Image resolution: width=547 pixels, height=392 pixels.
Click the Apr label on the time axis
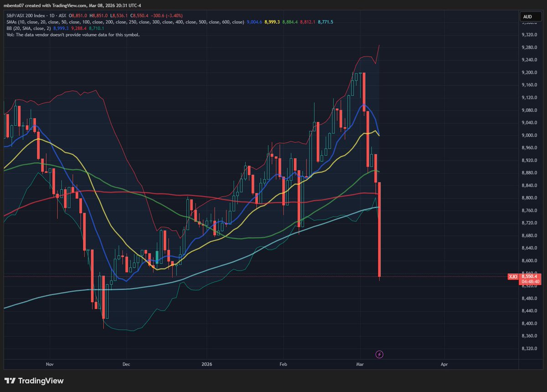pyautogui.click(x=444, y=364)
